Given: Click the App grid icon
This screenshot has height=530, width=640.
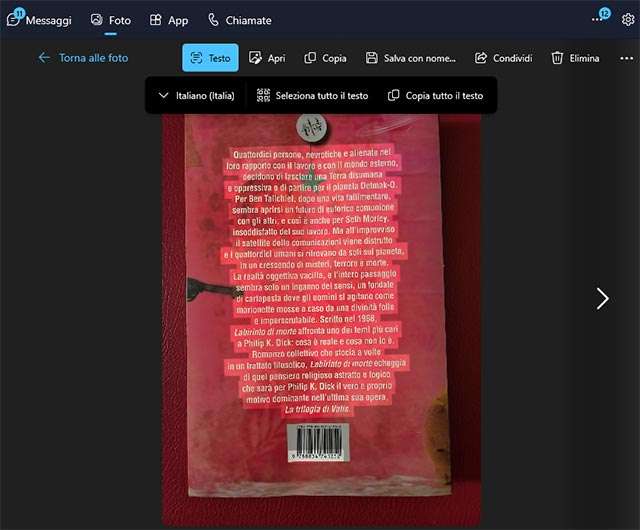Looking at the screenshot, I should 156,20.
